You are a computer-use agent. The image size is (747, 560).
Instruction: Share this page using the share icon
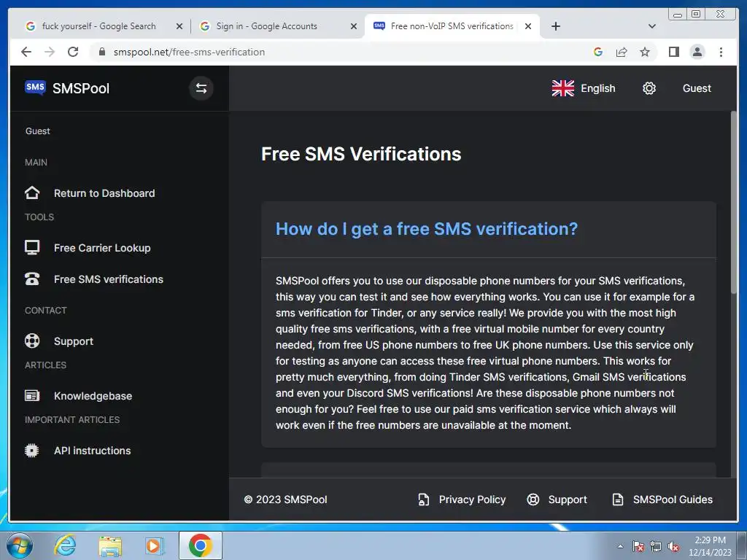pos(622,52)
